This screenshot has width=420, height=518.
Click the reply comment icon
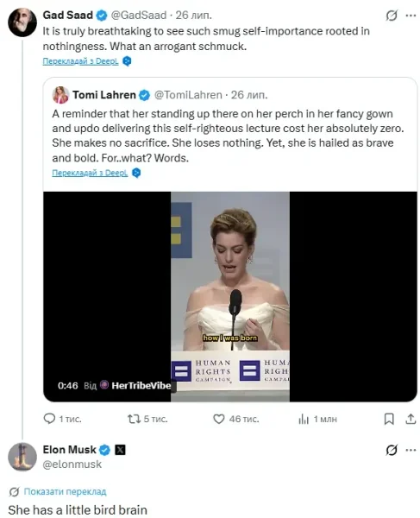[x=49, y=419]
